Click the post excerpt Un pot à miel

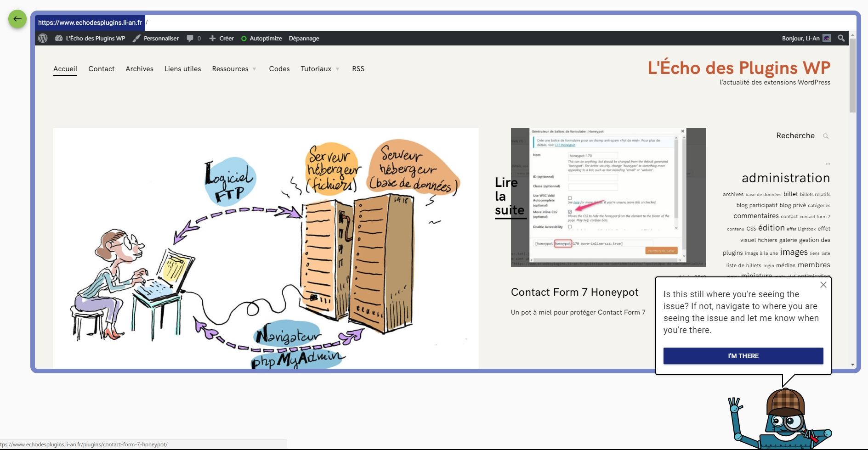(x=578, y=312)
